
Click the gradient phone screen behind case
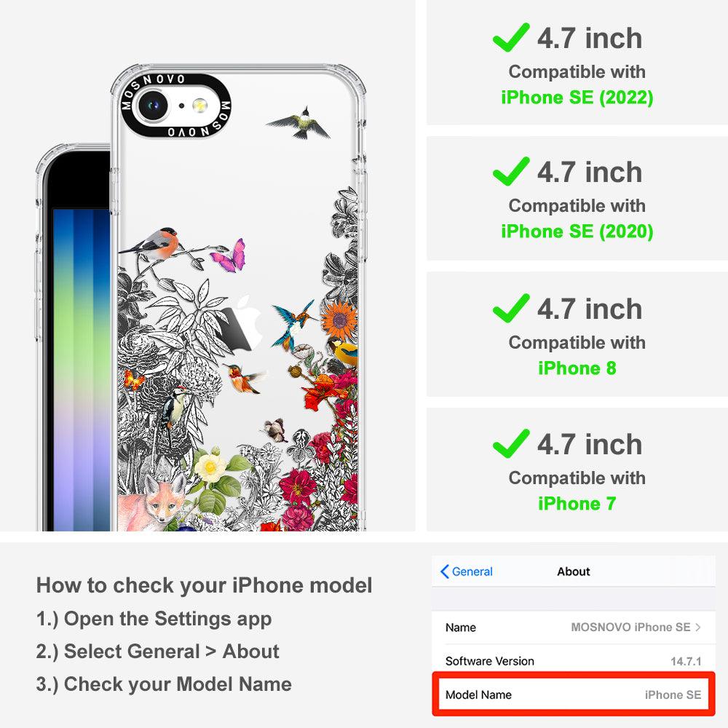[x=82, y=369]
